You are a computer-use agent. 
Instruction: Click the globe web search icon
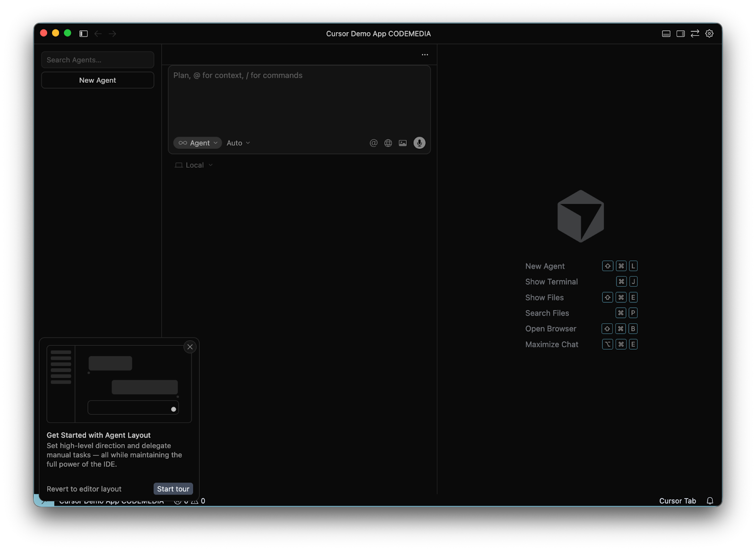[x=388, y=143]
